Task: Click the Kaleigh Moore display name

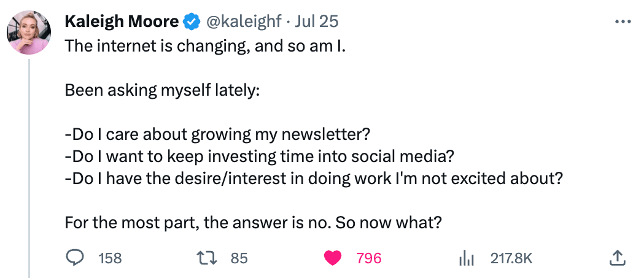Action: point(122,21)
